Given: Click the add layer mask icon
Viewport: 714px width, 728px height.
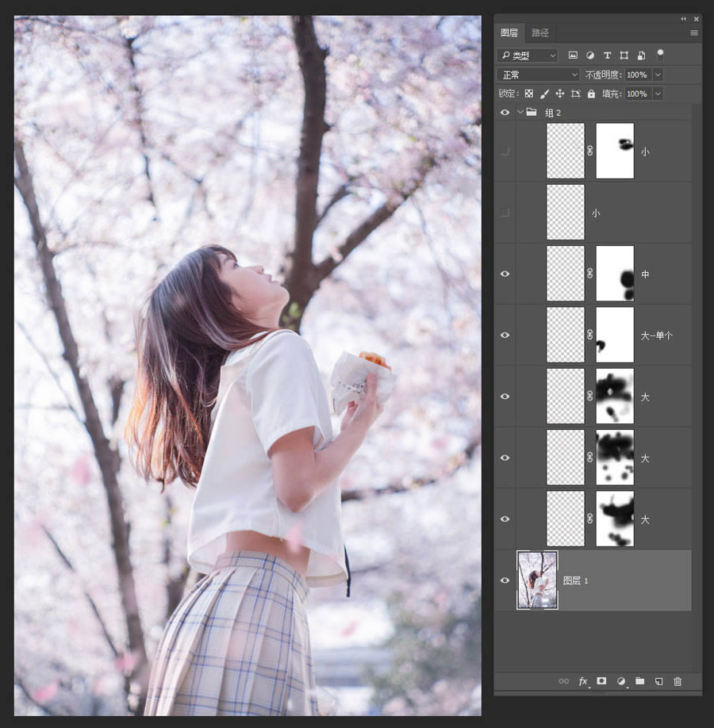Looking at the screenshot, I should (x=601, y=681).
